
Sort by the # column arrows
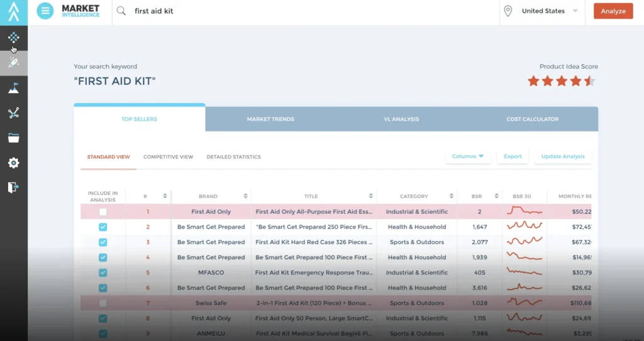click(x=165, y=196)
